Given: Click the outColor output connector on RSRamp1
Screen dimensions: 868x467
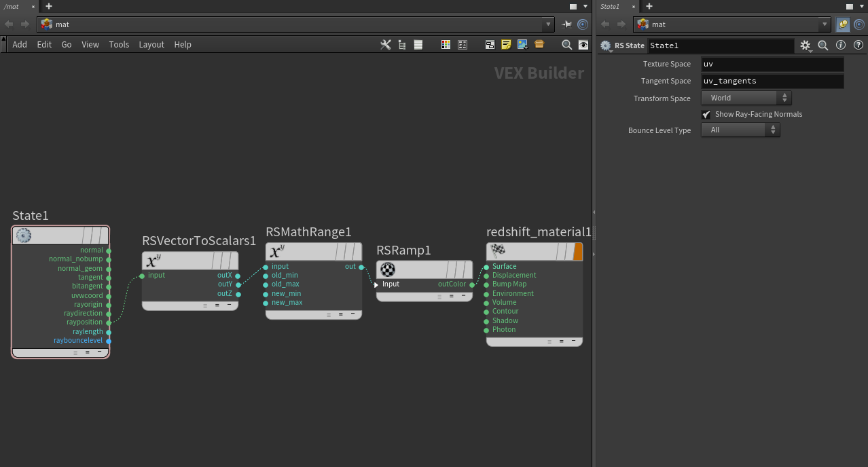Looking at the screenshot, I should click(472, 285).
